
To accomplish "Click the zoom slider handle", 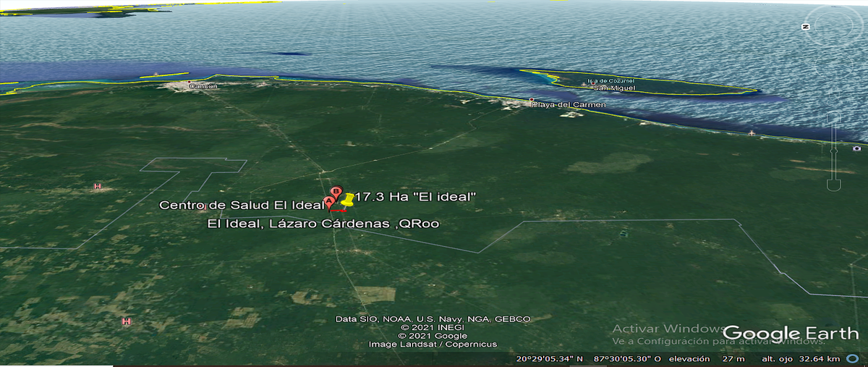I will (834, 150).
